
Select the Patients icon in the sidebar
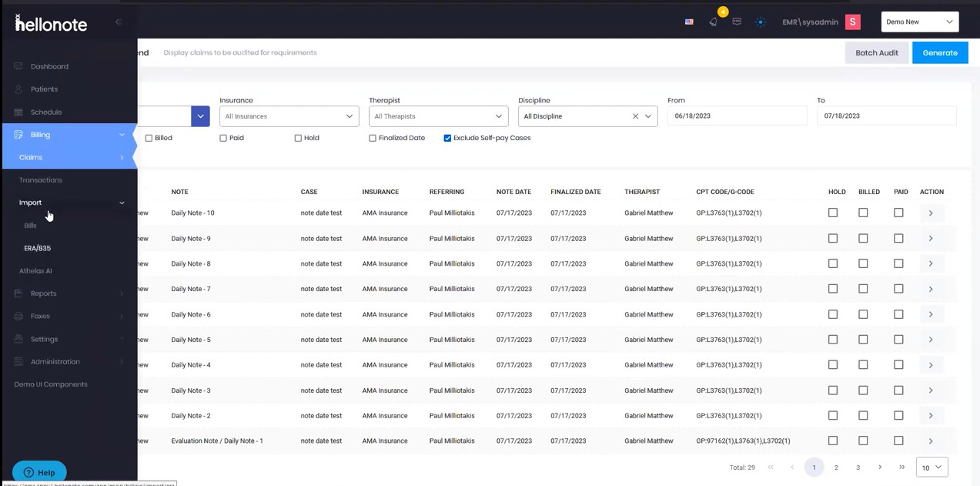[x=18, y=89]
